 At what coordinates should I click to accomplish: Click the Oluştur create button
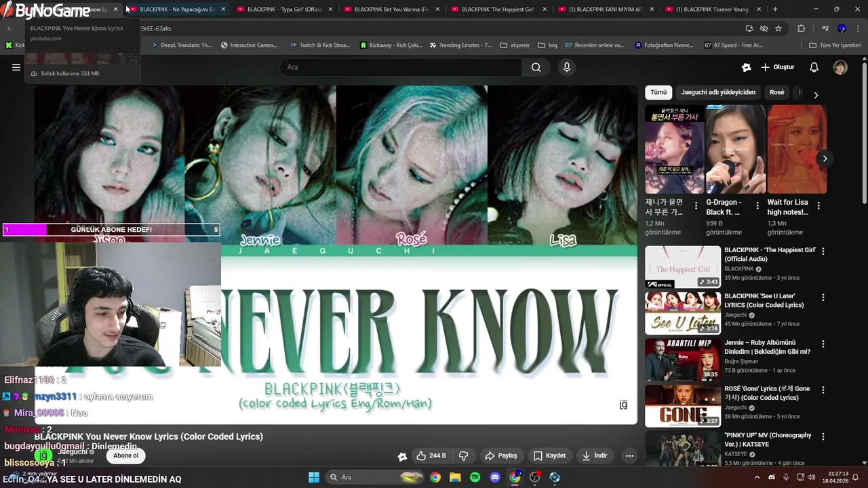click(778, 67)
